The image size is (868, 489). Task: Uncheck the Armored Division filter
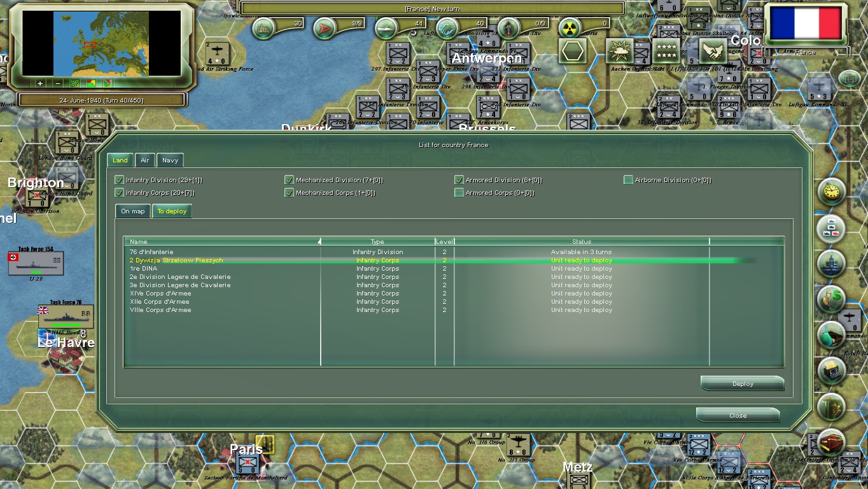[x=459, y=180]
